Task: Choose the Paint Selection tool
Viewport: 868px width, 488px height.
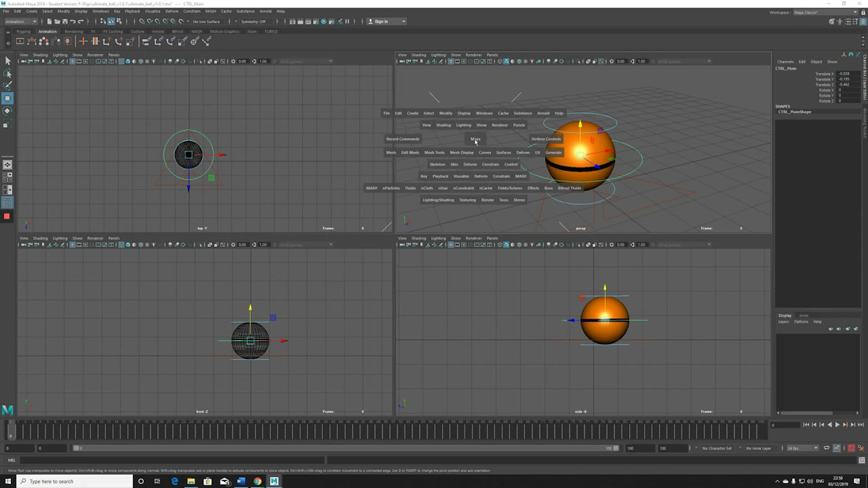Action: point(7,86)
